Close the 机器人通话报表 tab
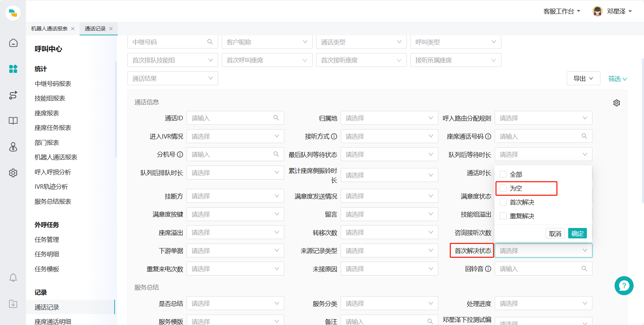 tap(73, 29)
